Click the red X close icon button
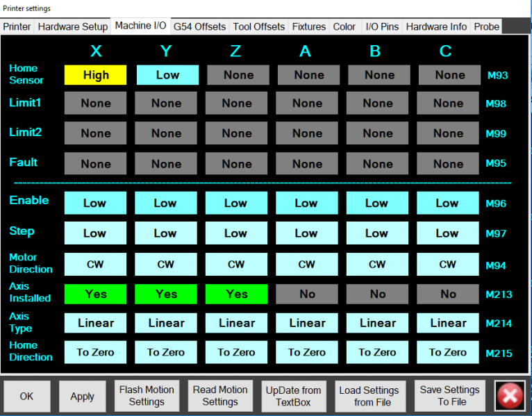Screen dimensions: 532x416 510,396
